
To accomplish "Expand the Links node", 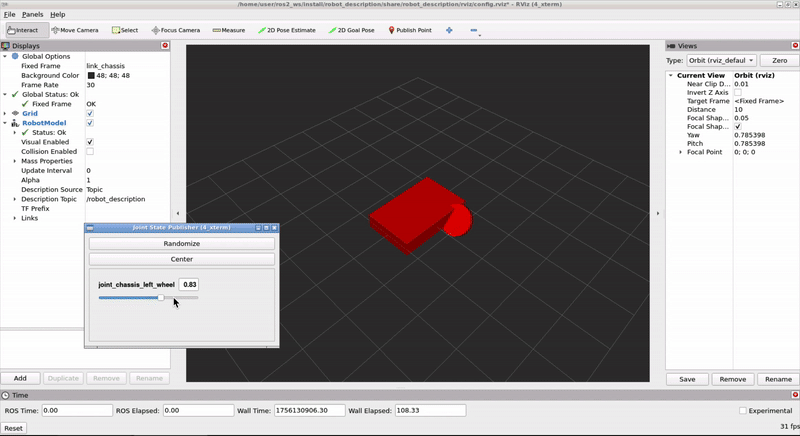I will coord(15,218).
